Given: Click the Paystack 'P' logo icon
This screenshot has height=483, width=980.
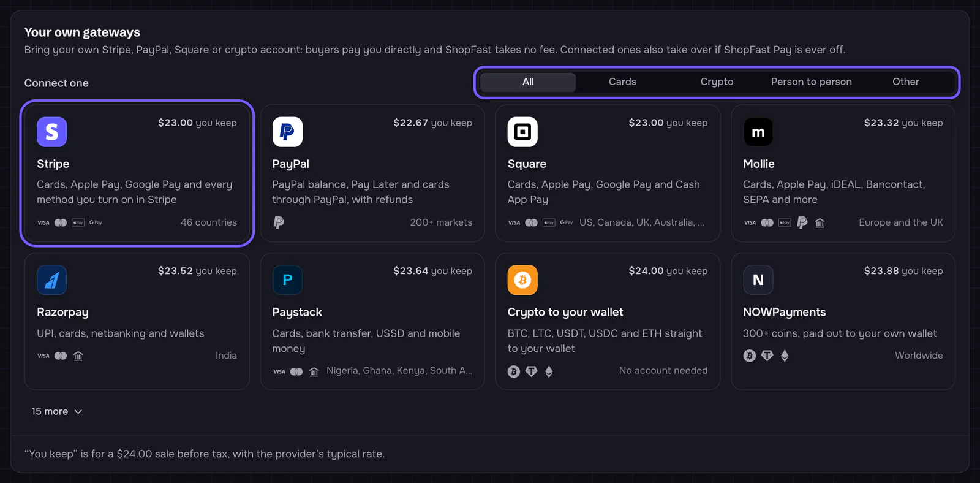Looking at the screenshot, I should click(x=287, y=280).
